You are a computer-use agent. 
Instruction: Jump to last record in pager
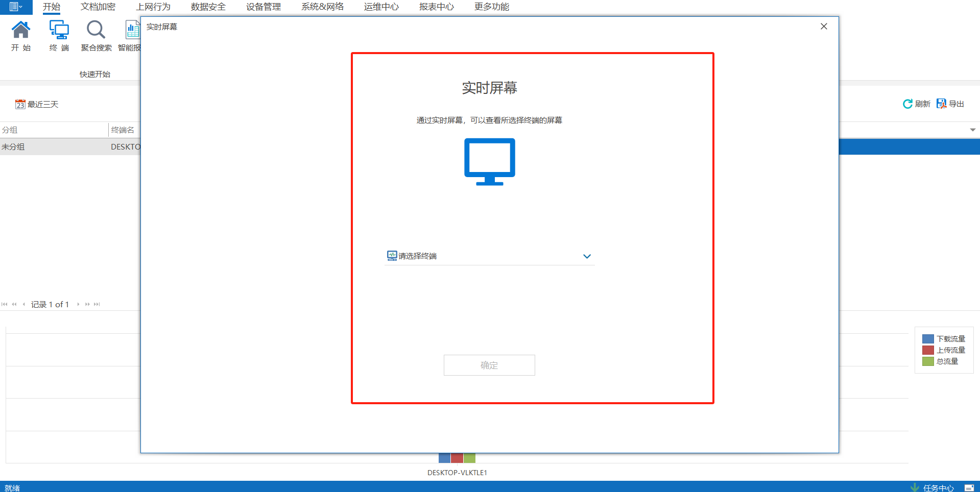(x=97, y=304)
